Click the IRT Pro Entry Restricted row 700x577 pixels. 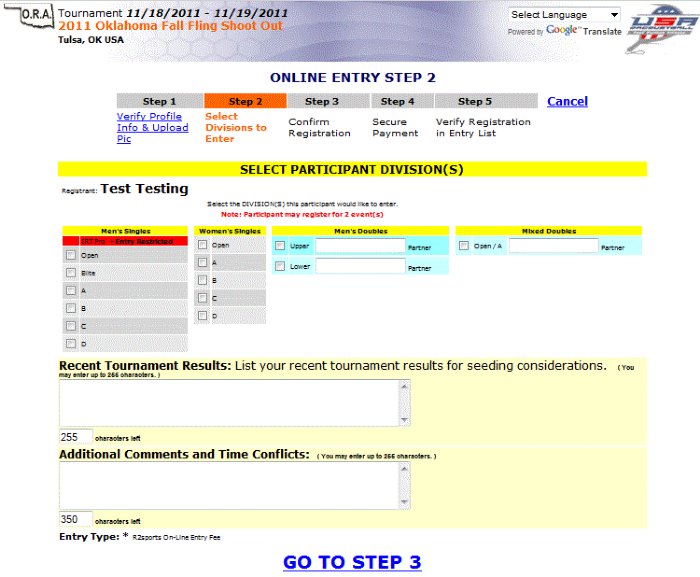125,241
